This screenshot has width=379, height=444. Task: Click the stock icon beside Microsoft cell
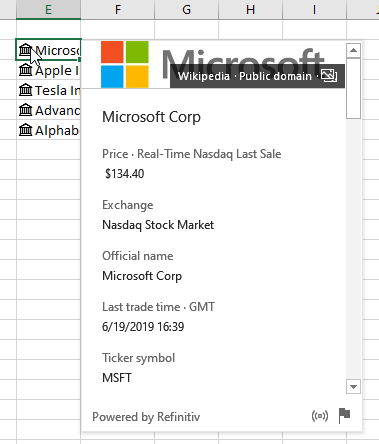[x=25, y=50]
